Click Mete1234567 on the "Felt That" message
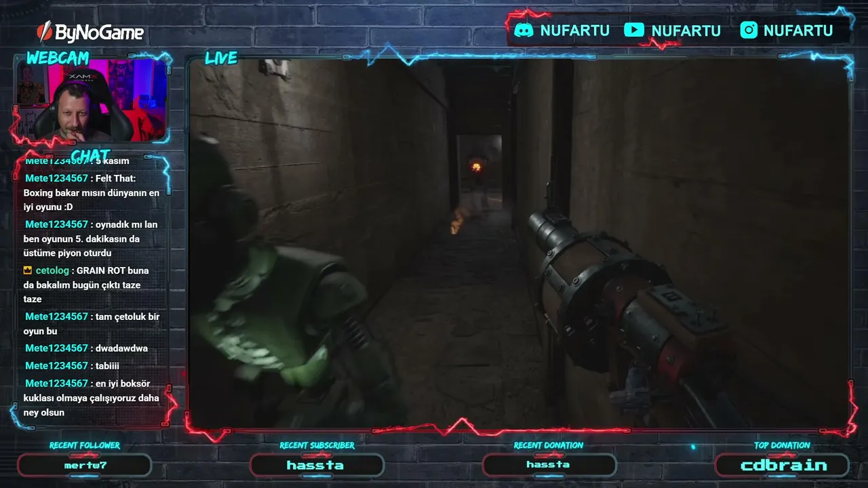This screenshot has height=488, width=868. [57, 178]
